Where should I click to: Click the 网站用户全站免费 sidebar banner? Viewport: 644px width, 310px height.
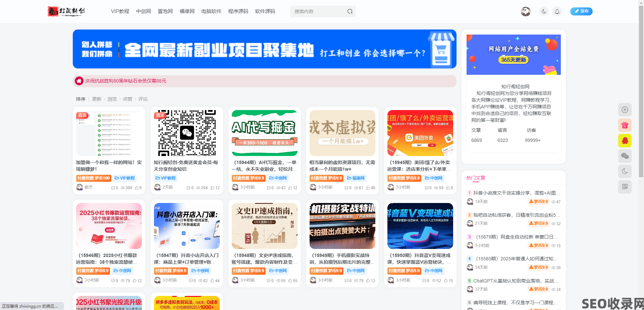point(514,54)
